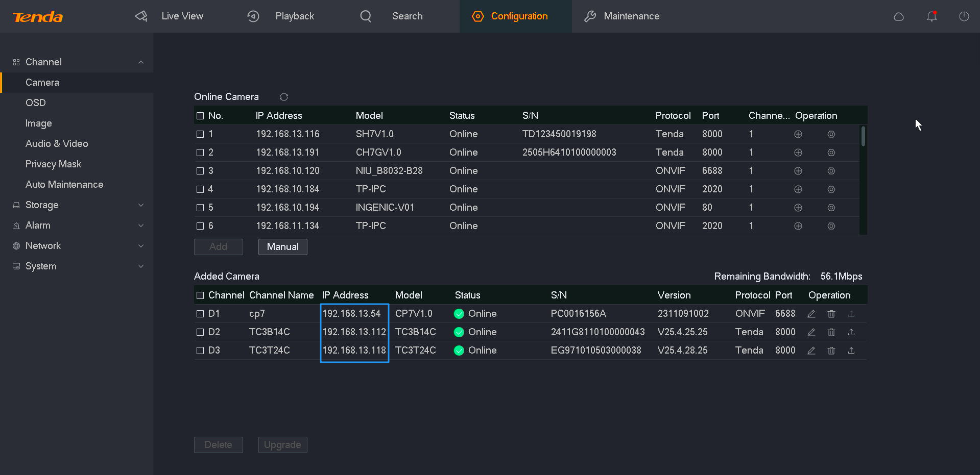The width and height of the screenshot is (980, 475).
Task: Select checkbox for online camera No. 2
Action: 200,153
